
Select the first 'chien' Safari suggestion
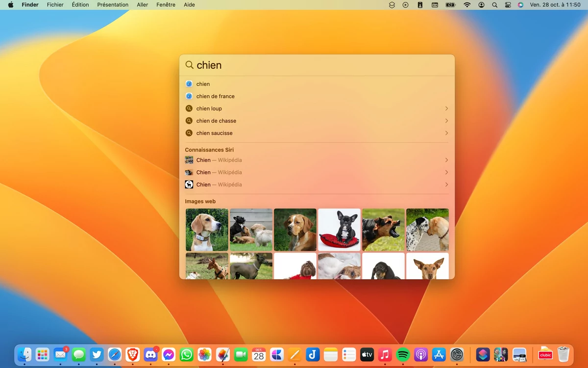click(317, 84)
